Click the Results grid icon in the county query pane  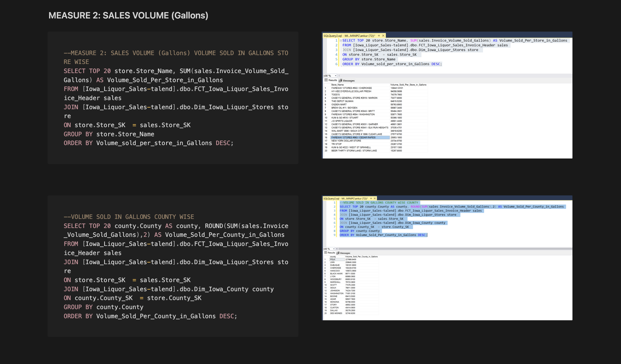point(325,253)
